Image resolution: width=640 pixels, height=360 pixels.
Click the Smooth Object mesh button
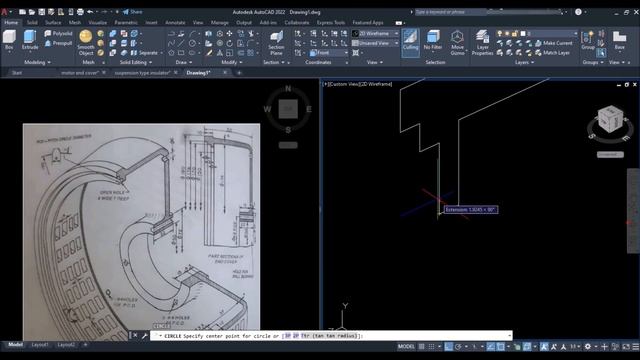(x=86, y=42)
